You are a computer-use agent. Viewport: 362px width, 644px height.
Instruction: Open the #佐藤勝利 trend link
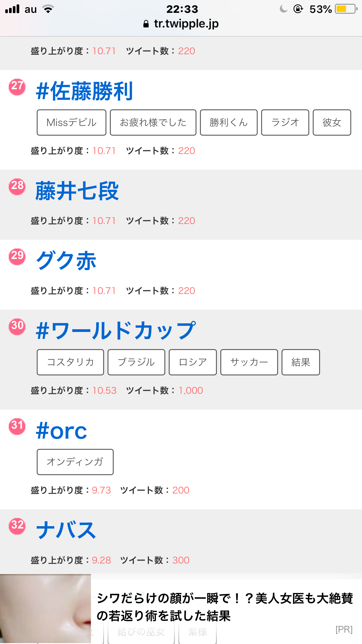tap(85, 92)
